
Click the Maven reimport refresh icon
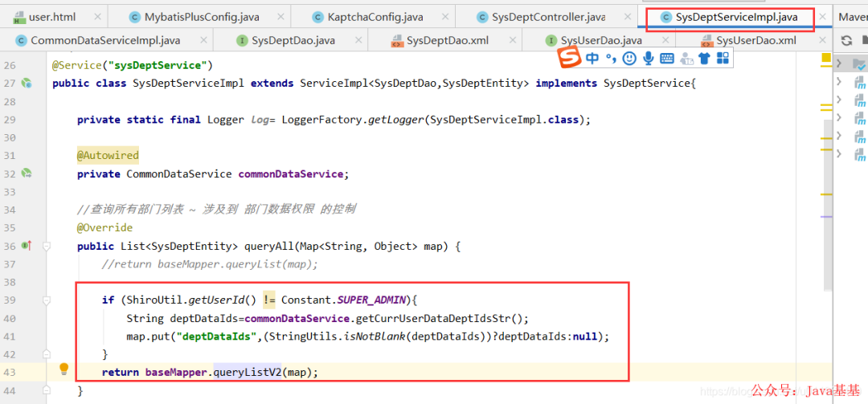pyautogui.click(x=846, y=40)
